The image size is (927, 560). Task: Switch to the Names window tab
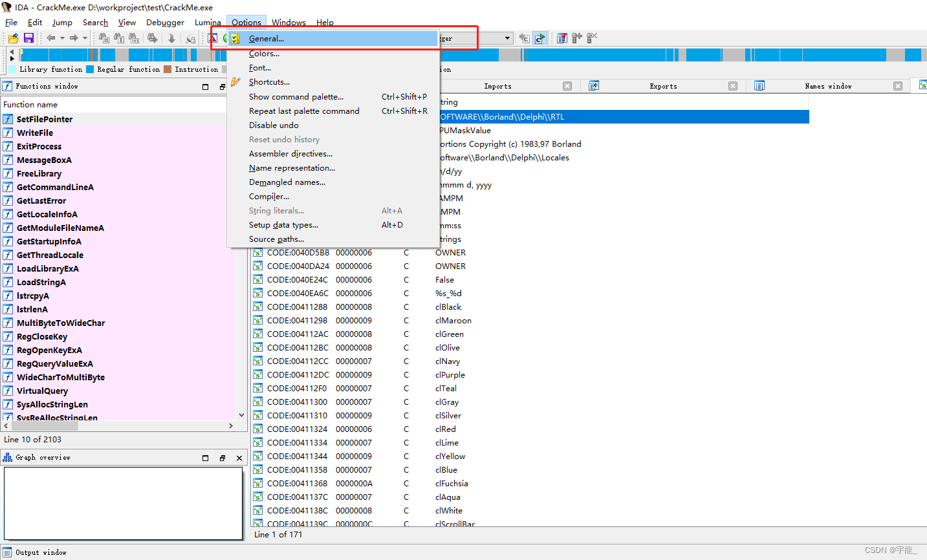[828, 86]
